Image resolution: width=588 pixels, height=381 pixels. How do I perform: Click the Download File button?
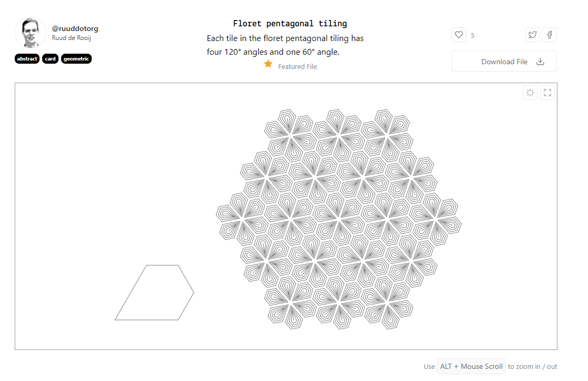[x=504, y=61]
